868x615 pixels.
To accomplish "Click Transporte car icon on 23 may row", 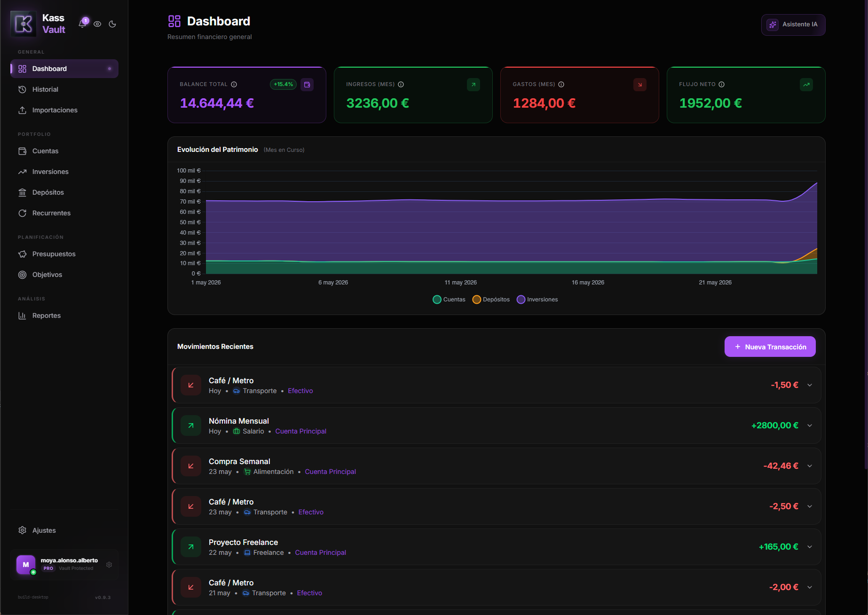I will click(247, 512).
